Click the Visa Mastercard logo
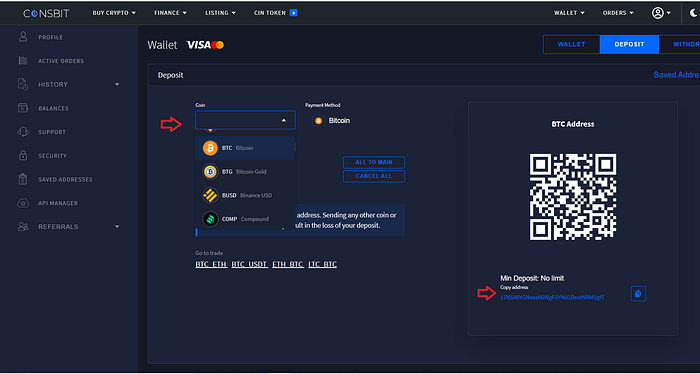The height and width of the screenshot is (374, 700). point(205,45)
